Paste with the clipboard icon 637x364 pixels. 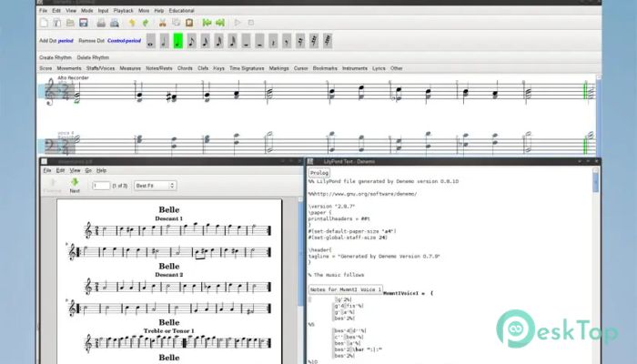coord(189,23)
